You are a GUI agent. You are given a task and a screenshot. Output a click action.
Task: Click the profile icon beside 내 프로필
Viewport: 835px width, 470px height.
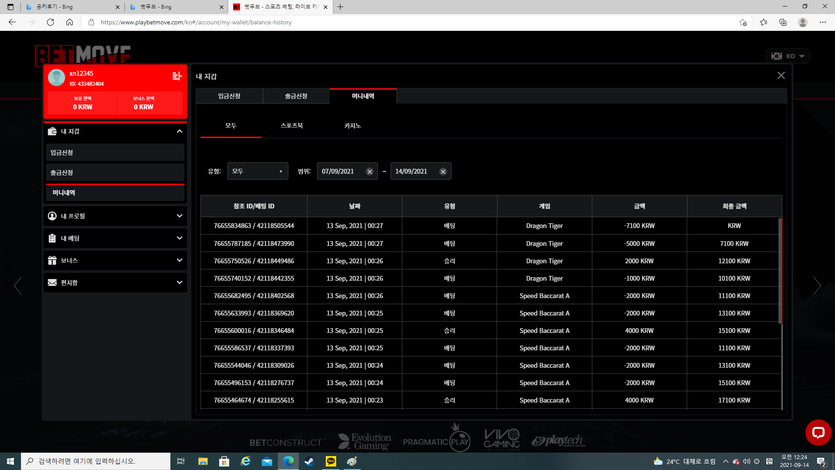tap(52, 216)
